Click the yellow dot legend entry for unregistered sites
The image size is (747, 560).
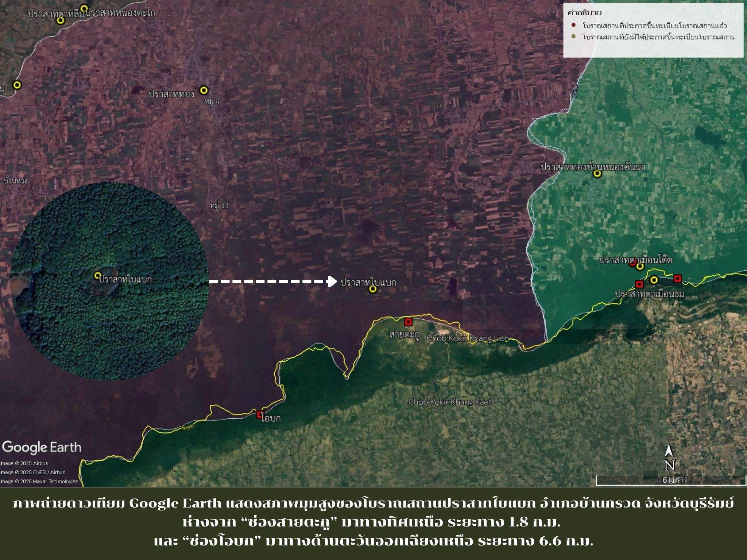[x=574, y=37]
